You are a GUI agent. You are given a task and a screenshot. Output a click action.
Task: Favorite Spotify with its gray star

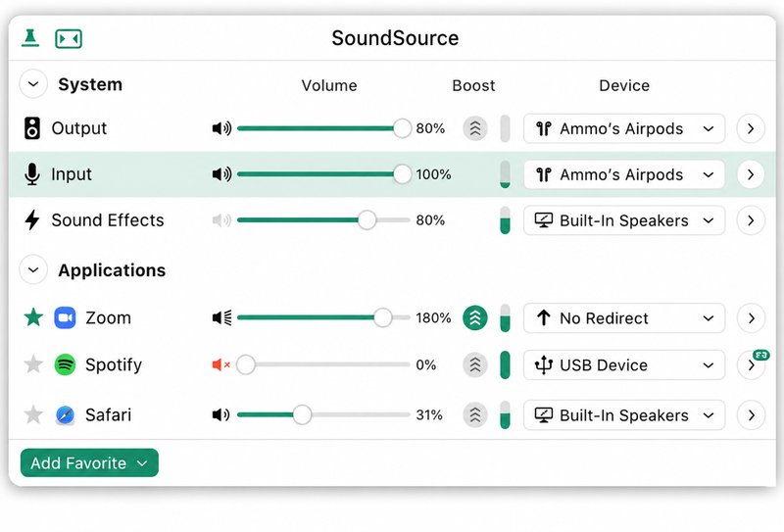33,364
